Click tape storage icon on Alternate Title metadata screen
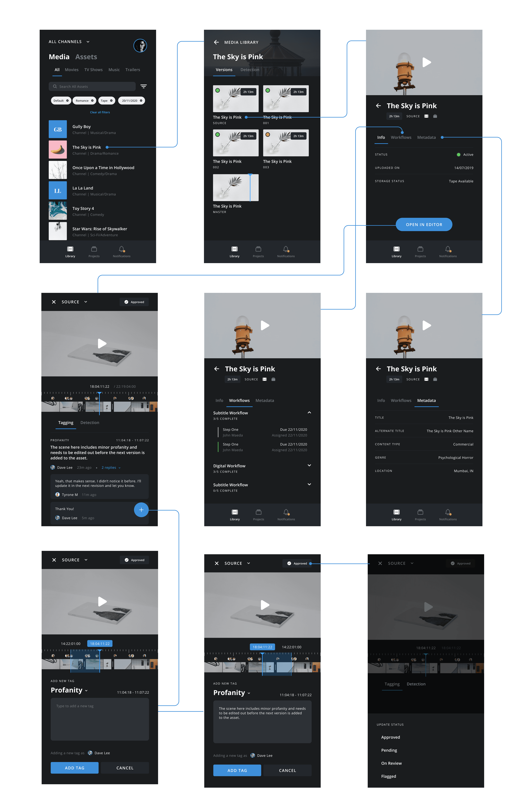Screen dimensions: 517x812 (435, 379)
